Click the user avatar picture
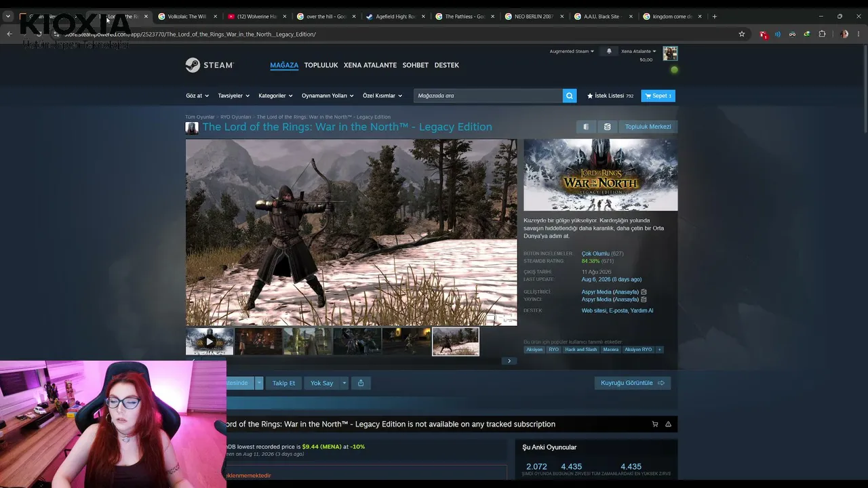 point(670,54)
